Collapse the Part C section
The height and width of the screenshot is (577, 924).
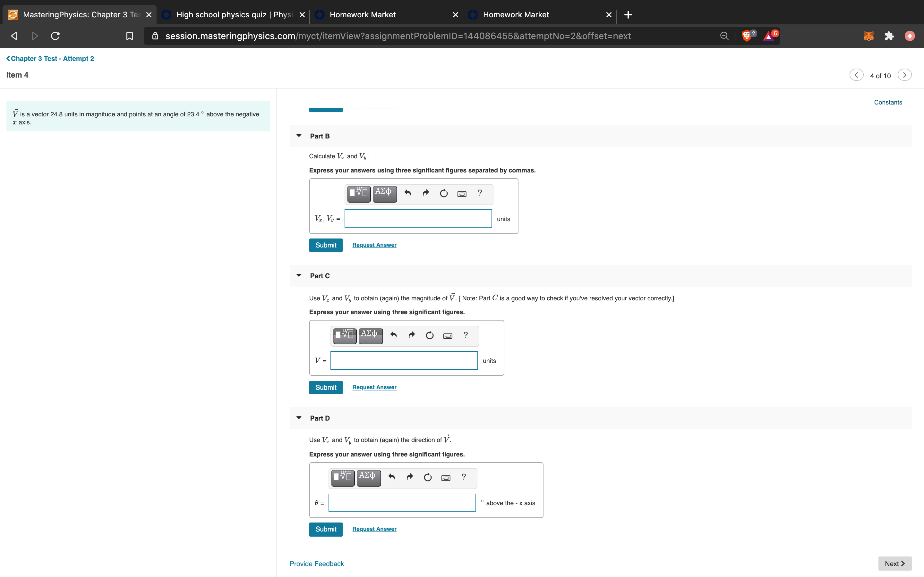(299, 276)
